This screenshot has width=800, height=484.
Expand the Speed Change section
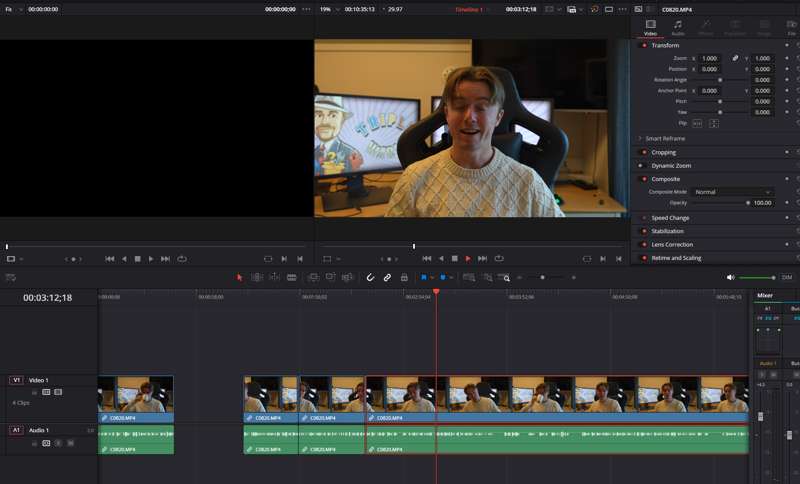[670, 218]
